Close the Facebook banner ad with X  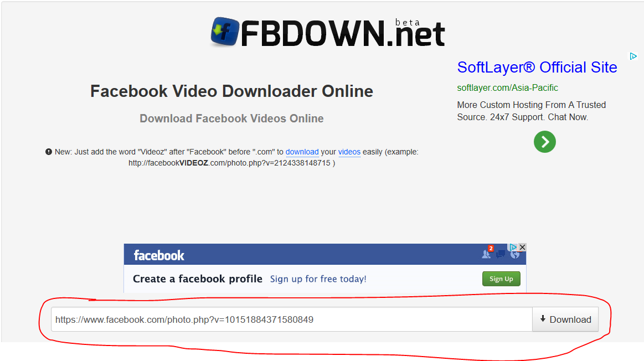(522, 247)
